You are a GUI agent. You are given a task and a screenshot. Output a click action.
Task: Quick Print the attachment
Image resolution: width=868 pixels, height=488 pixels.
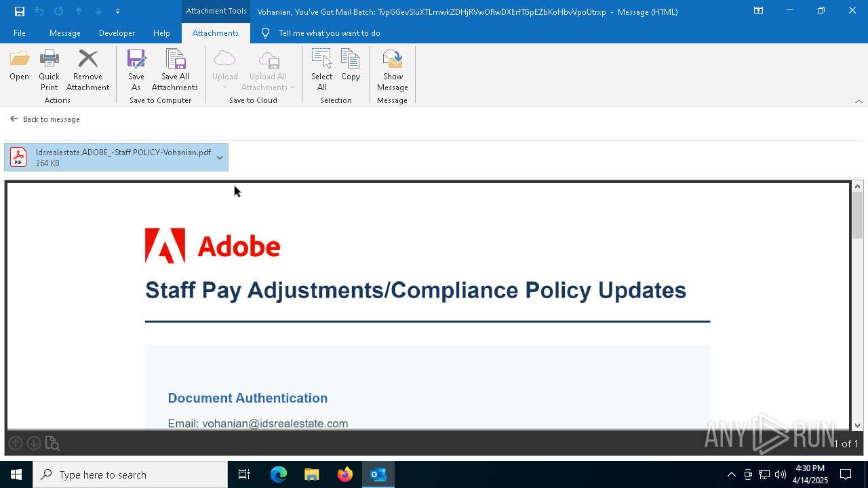[49, 70]
